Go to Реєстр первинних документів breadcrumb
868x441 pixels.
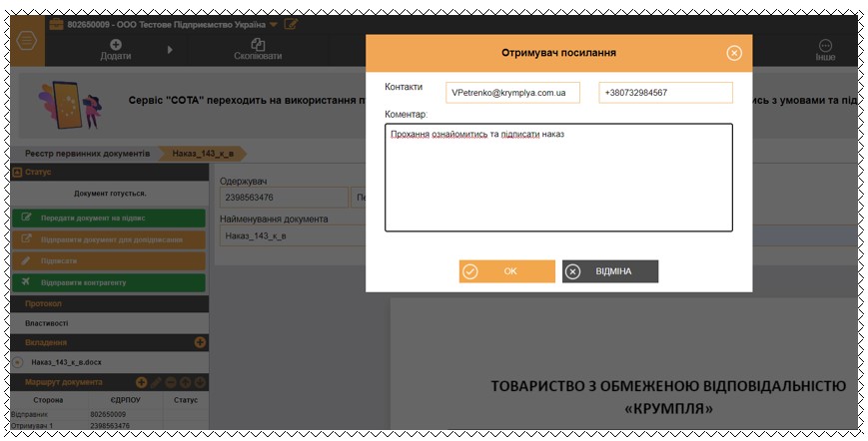87,154
